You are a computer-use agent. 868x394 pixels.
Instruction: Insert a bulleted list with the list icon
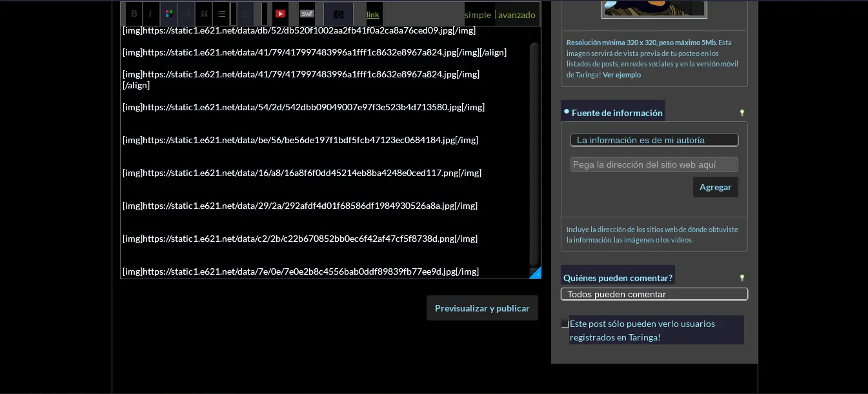(x=221, y=14)
